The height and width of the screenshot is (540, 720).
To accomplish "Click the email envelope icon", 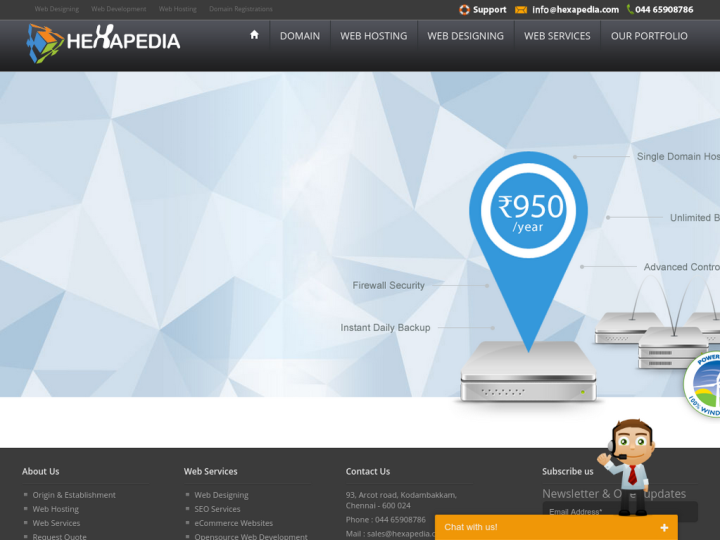I will (x=521, y=10).
